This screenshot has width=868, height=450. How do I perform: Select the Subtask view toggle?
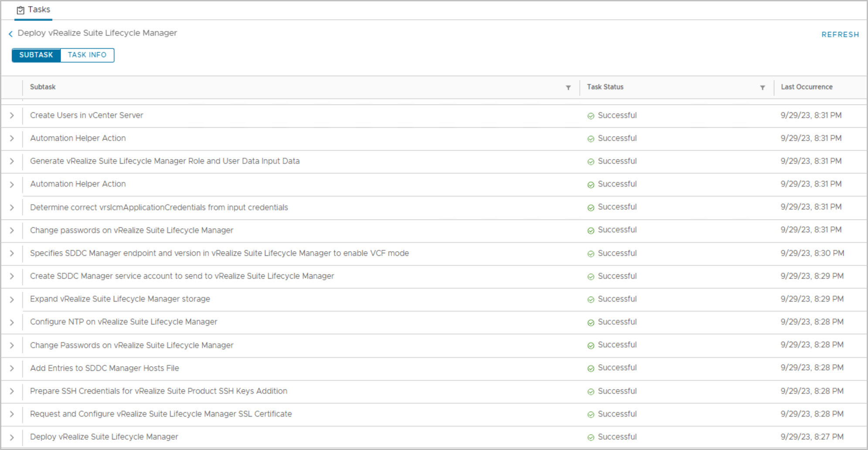pos(36,55)
